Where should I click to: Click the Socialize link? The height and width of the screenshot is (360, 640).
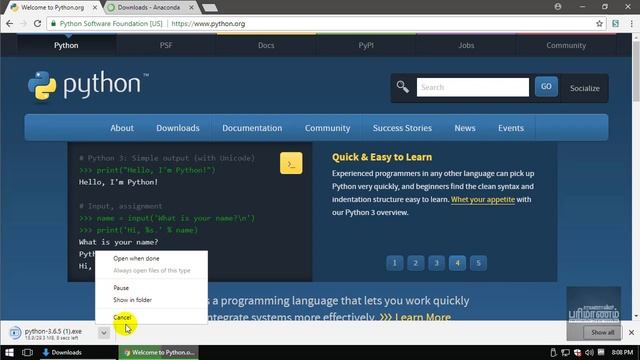point(584,88)
